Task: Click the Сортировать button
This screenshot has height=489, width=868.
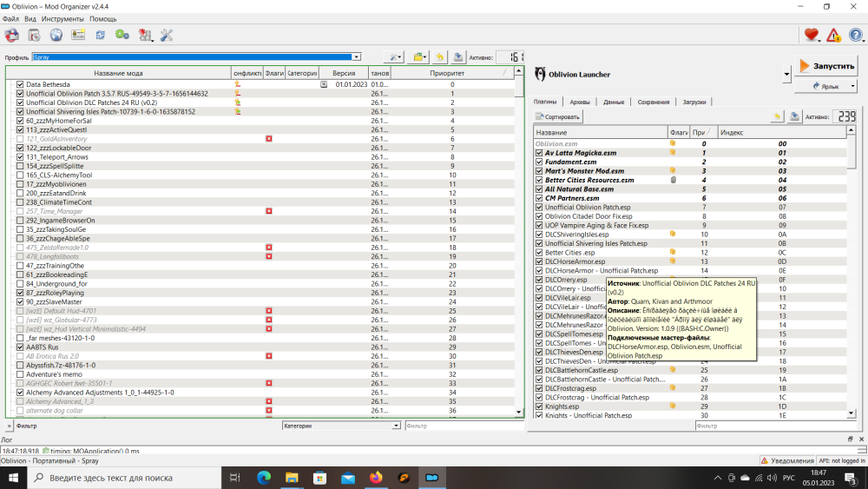Action: click(558, 117)
